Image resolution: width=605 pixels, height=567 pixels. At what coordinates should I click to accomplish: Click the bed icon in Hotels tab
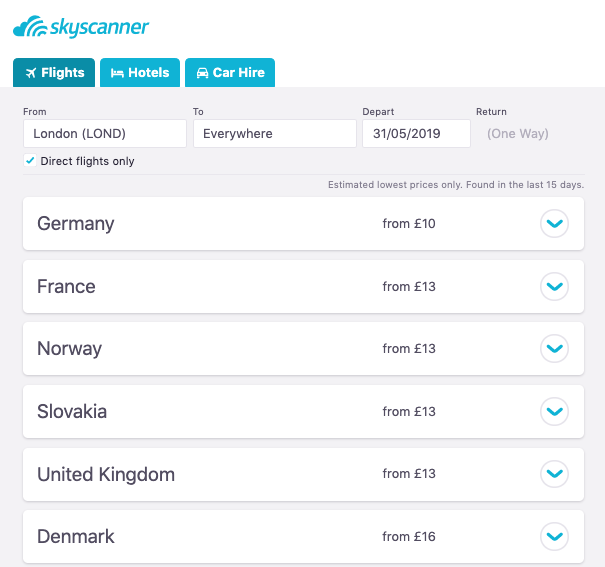coord(117,73)
